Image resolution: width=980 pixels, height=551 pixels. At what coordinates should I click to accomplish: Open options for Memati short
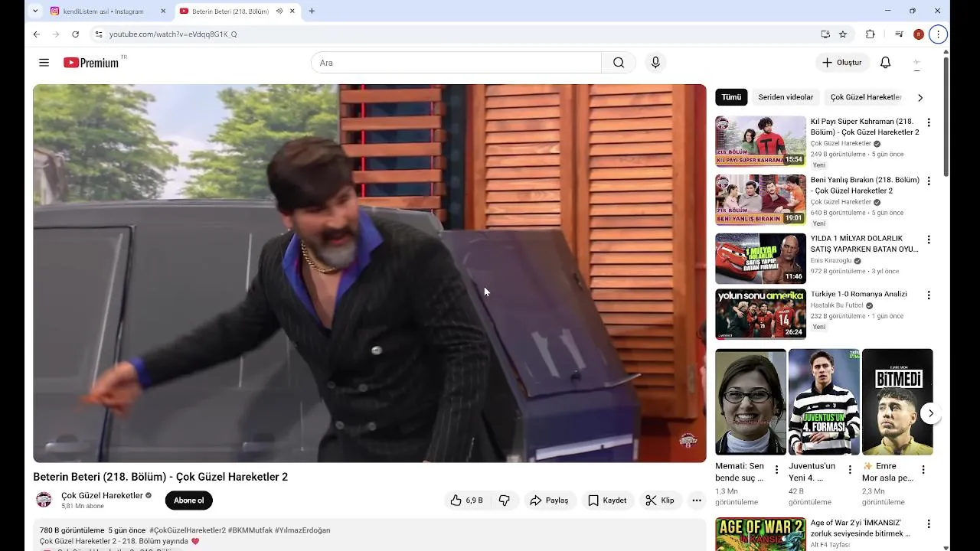tap(776, 469)
